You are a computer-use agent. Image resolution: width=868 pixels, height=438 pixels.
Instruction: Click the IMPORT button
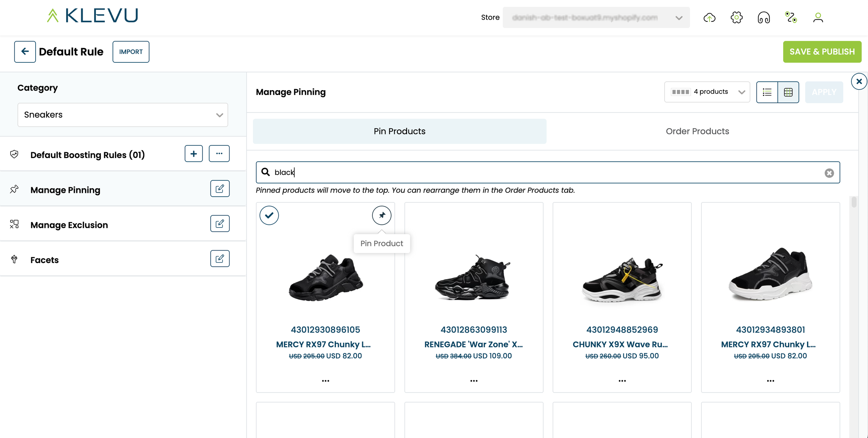tap(131, 52)
